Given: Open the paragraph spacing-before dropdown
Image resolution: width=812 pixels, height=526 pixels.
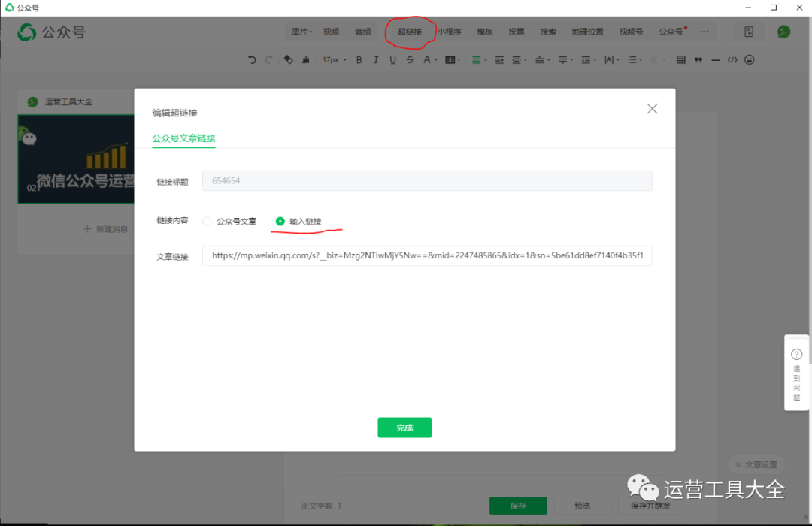Looking at the screenshot, I should click(x=542, y=60).
